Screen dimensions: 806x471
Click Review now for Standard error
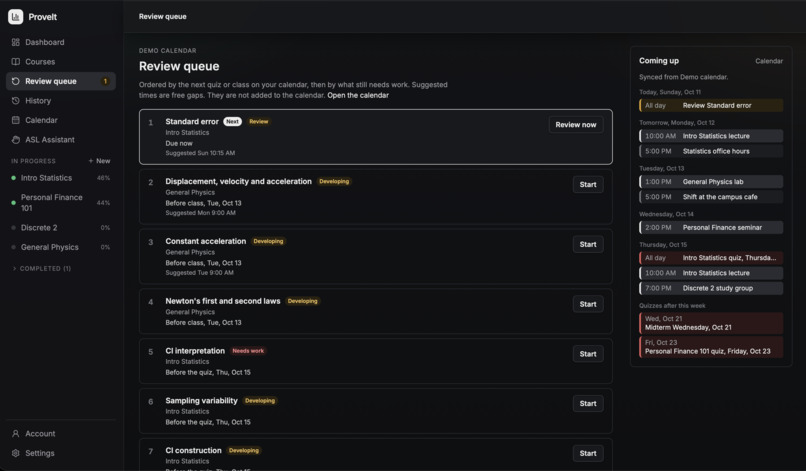coord(576,124)
